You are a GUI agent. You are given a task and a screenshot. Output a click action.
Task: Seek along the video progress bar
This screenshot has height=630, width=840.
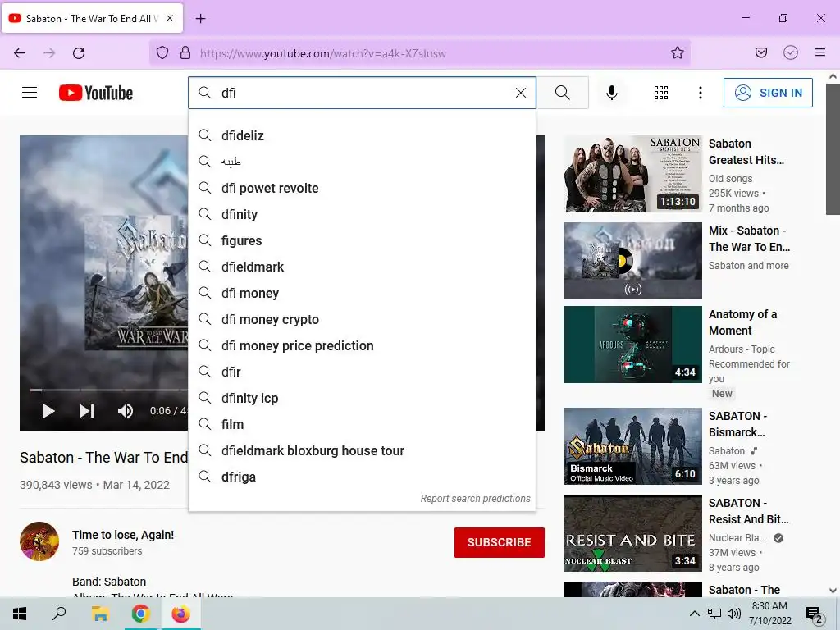[x=107, y=390]
